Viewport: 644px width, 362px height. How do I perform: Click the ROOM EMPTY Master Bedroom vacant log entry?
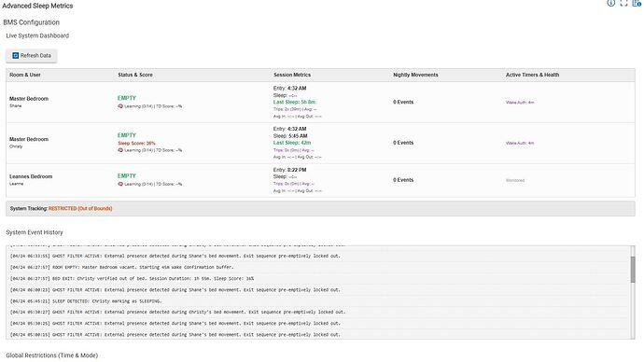(x=121, y=267)
